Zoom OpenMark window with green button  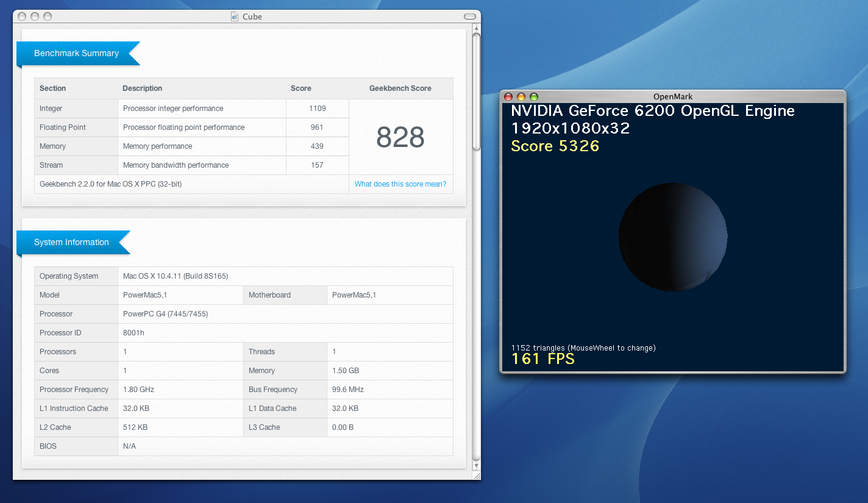pos(534,97)
